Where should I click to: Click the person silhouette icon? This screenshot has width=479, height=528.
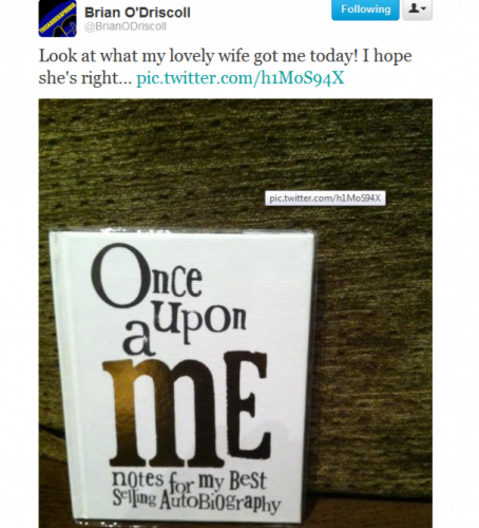pyautogui.click(x=414, y=8)
